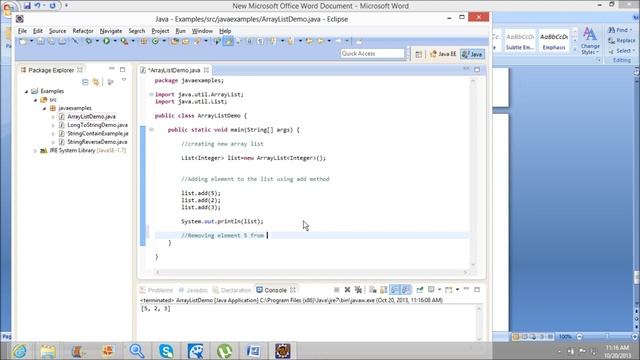The image size is (640, 360).
Task: Click the Eclipse icon in taskbar
Action: (282, 351)
